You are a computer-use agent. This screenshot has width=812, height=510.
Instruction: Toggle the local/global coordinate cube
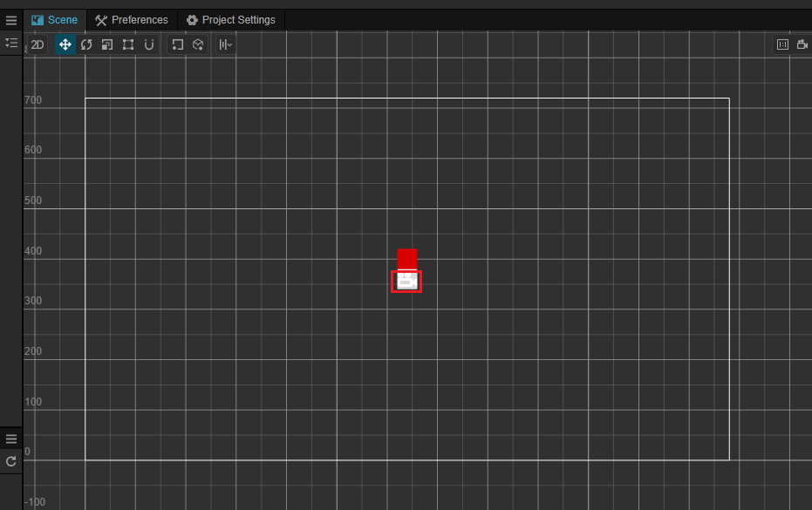coord(198,44)
